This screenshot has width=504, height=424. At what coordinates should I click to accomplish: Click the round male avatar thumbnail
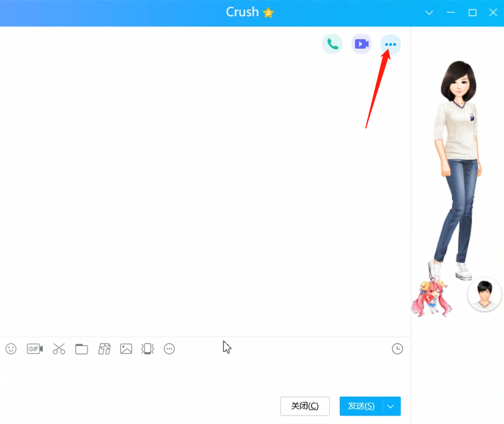point(485,295)
